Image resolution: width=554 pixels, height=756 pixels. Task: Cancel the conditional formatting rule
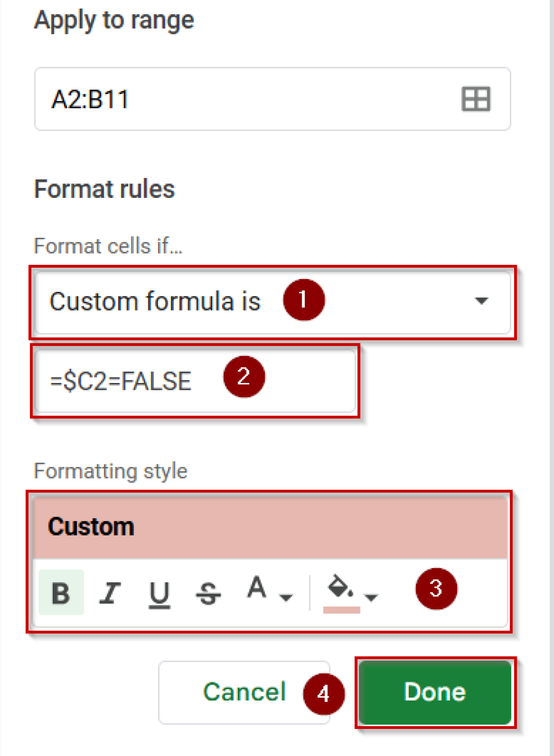pos(245,692)
